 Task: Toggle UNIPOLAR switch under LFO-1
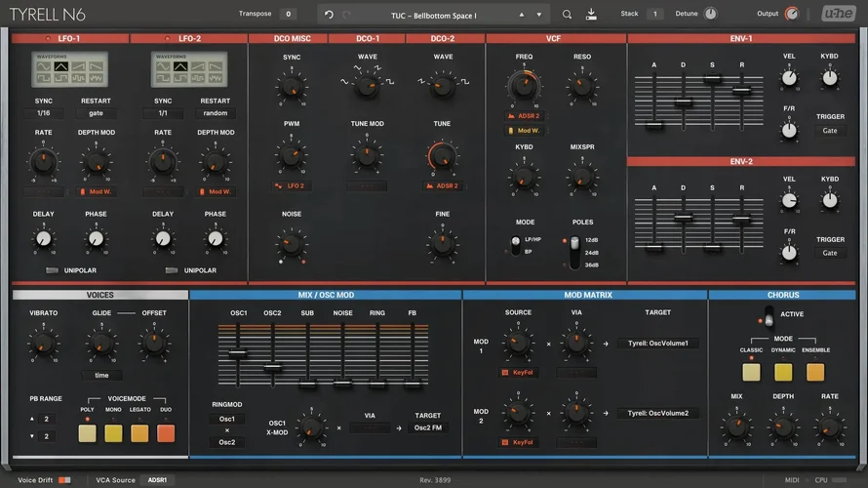(52, 270)
